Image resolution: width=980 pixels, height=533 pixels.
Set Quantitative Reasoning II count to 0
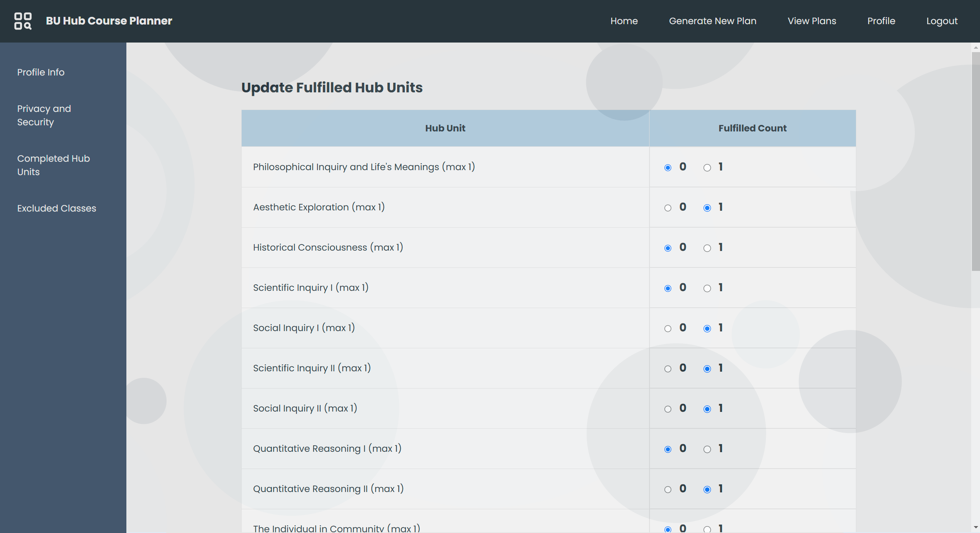point(668,489)
